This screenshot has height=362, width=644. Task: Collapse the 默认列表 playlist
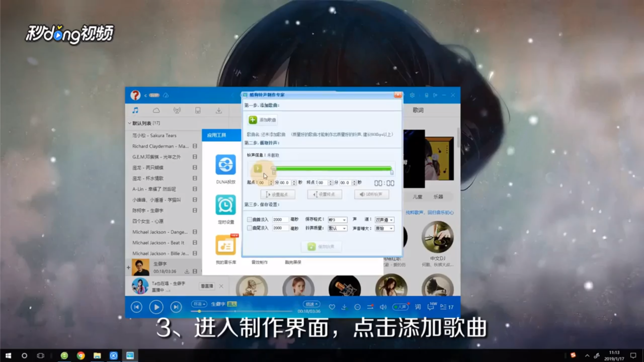click(x=130, y=123)
